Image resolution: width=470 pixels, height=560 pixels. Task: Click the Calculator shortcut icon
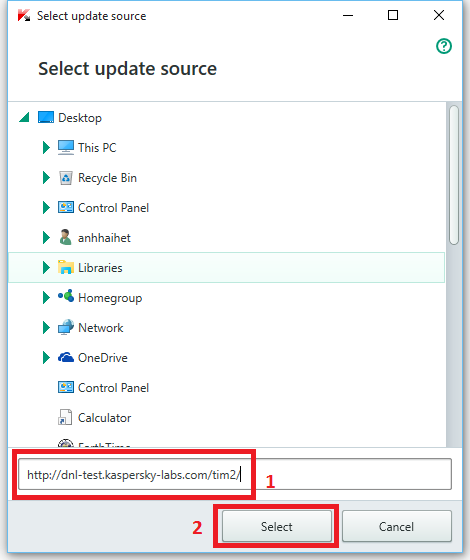click(65, 418)
